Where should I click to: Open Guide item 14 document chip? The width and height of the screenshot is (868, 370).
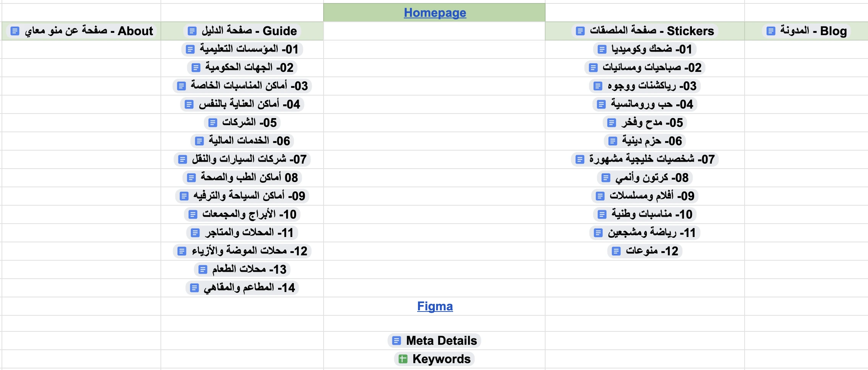point(249,288)
